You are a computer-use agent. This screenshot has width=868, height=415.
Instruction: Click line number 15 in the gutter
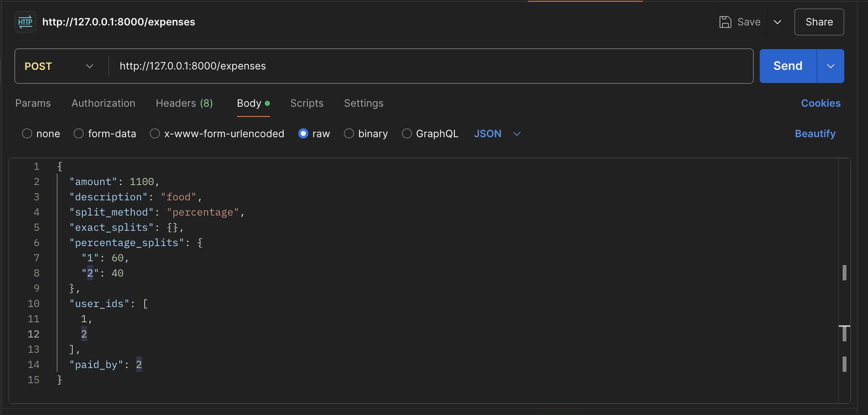tap(33, 380)
